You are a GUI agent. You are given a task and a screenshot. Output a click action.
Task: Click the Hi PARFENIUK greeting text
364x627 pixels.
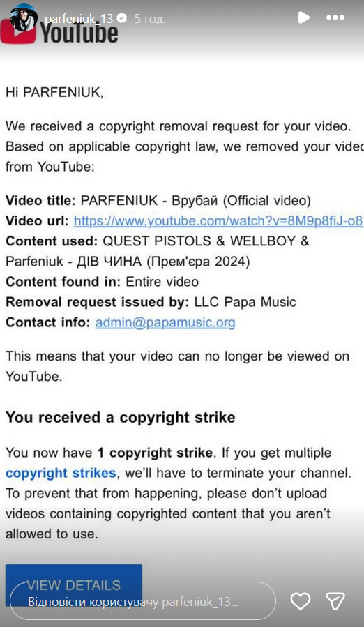click(54, 92)
